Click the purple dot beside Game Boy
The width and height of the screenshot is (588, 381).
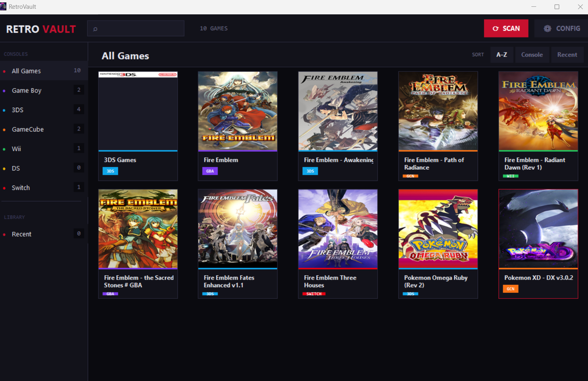point(4,91)
